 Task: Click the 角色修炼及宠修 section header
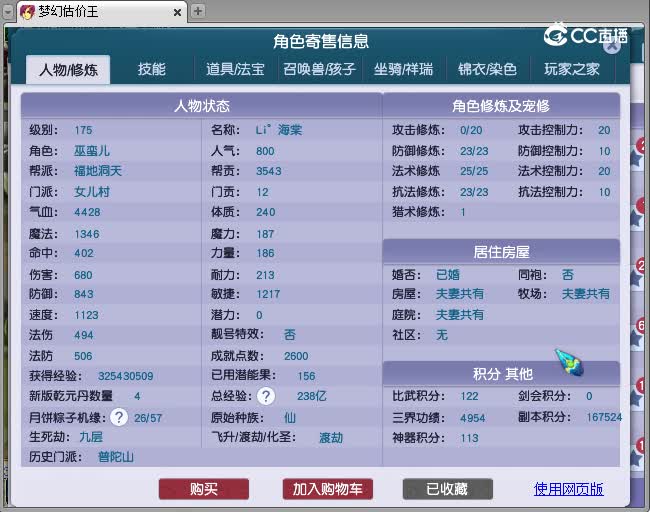pos(501,106)
